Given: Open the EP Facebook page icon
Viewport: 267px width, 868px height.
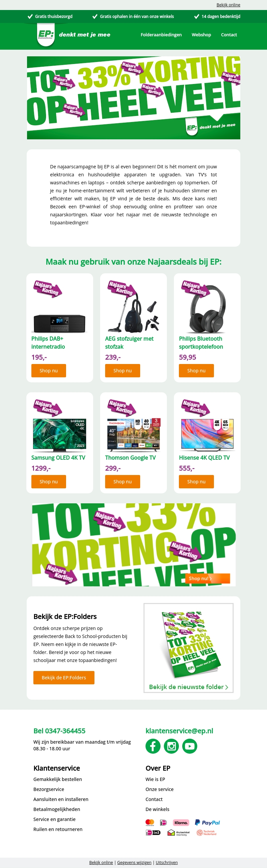Looking at the screenshot, I should coord(153,746).
